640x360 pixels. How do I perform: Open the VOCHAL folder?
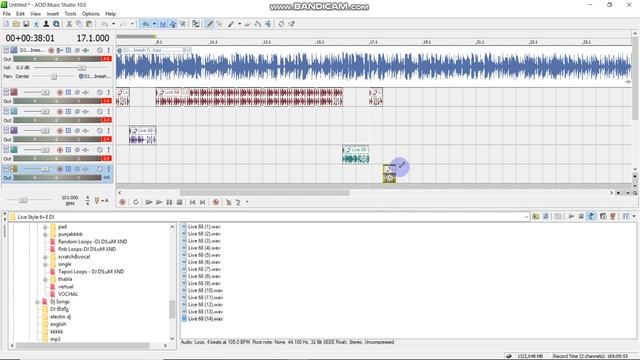68,294
